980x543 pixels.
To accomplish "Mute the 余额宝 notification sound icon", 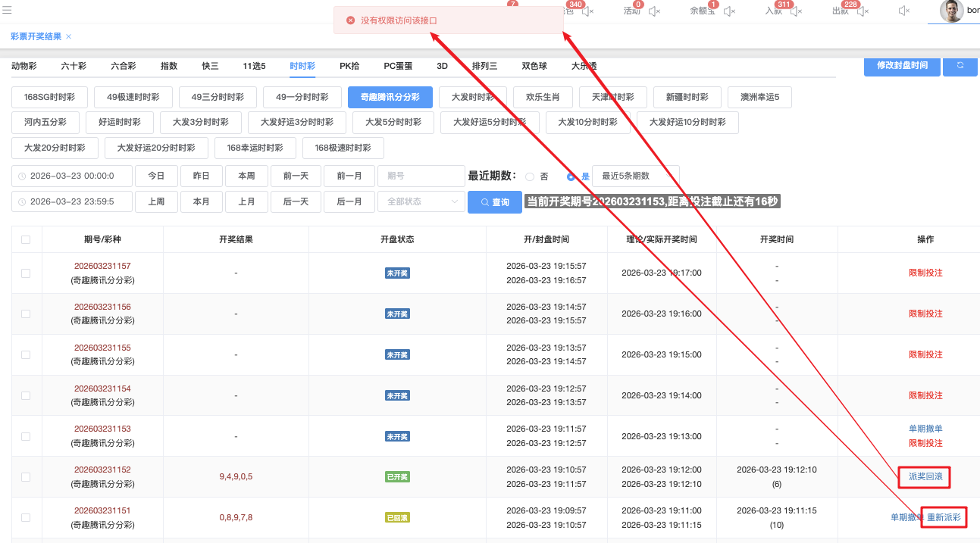I will tap(729, 11).
